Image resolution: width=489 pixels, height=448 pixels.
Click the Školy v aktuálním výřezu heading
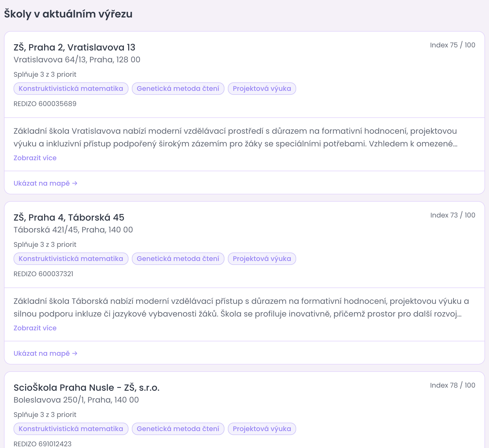pyautogui.click(x=68, y=14)
